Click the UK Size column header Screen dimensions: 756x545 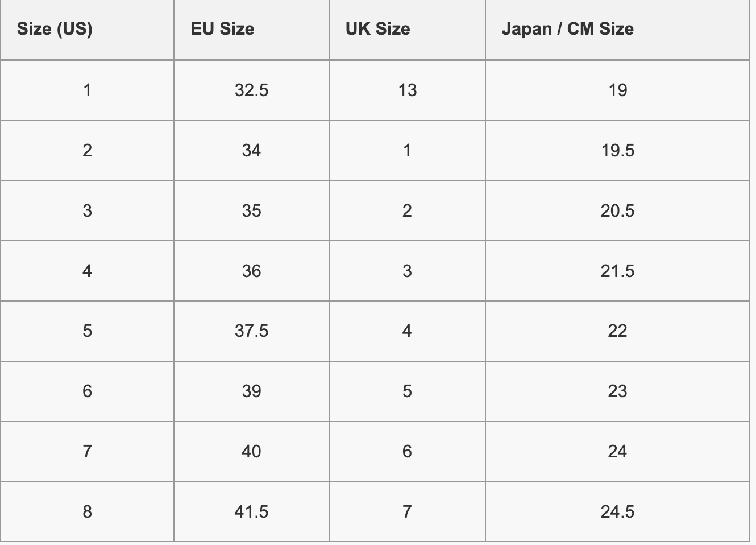pos(377,29)
